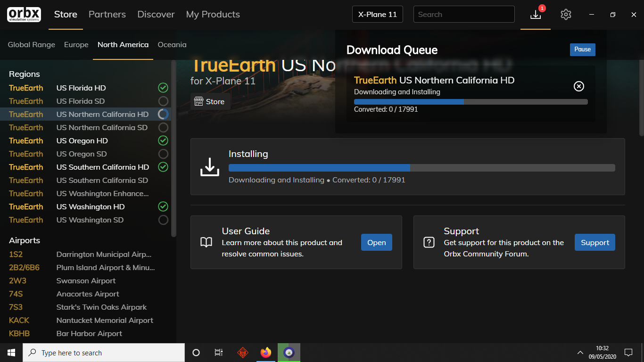
Task: Switch to the Store tab
Action: click(x=66, y=15)
